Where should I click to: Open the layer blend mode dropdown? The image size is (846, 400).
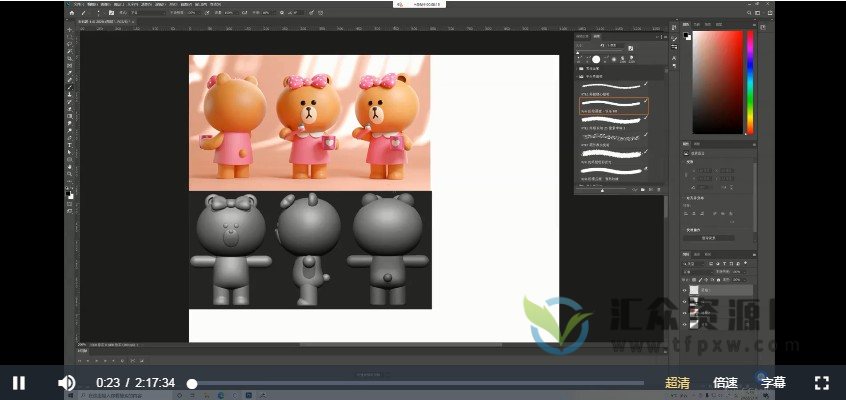pos(698,272)
